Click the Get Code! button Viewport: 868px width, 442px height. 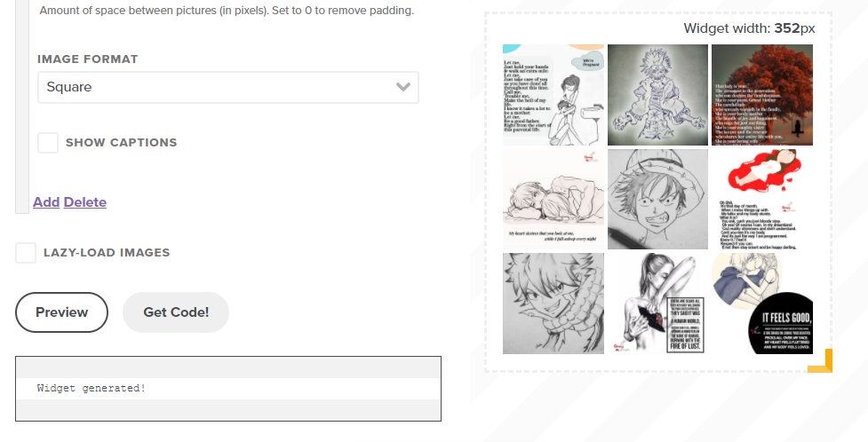[176, 312]
